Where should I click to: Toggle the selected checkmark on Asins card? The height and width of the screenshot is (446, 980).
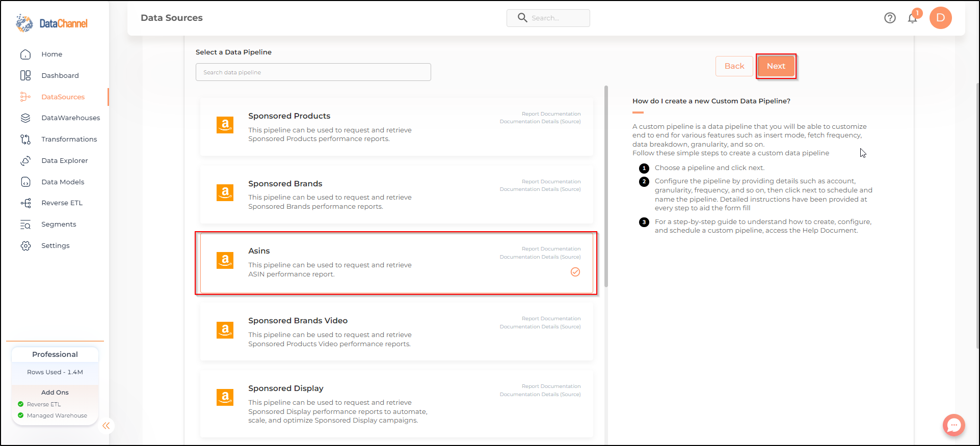point(575,272)
